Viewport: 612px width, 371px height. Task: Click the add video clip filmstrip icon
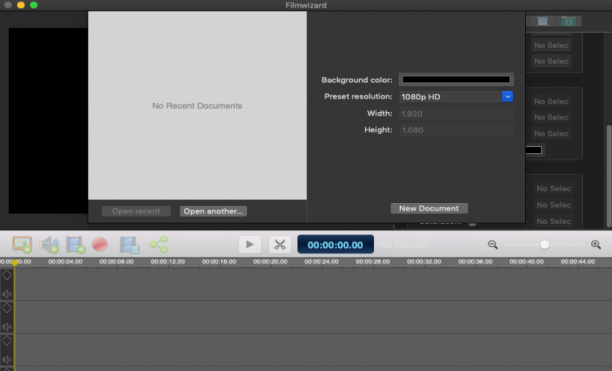pyautogui.click(x=75, y=245)
